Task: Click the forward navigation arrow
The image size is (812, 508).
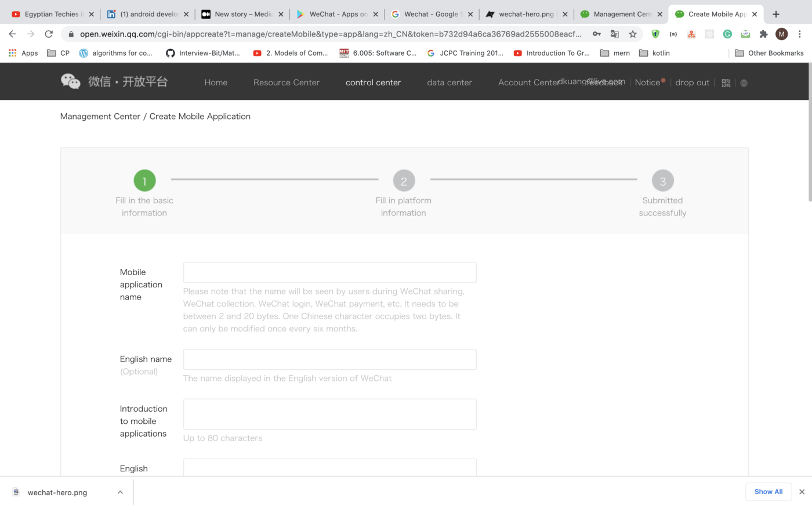Action: tap(31, 34)
